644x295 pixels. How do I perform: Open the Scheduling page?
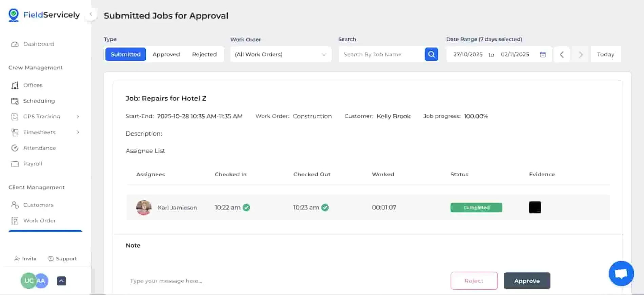[39, 101]
